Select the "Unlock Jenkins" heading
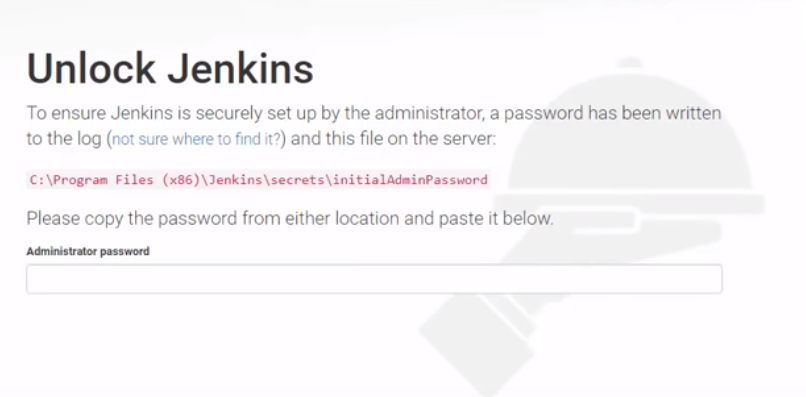Viewport: 806px width, 397px height. (x=170, y=68)
